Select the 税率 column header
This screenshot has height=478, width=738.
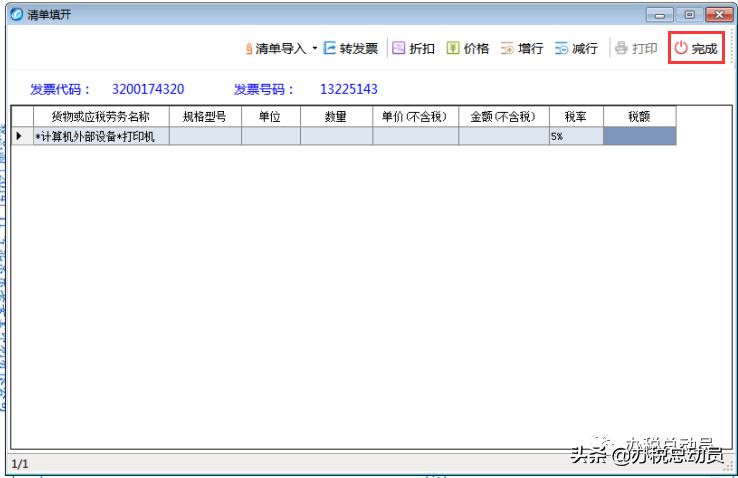(x=576, y=116)
